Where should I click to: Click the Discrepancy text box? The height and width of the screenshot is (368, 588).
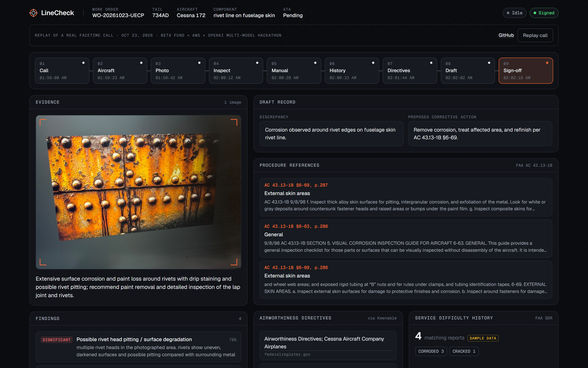[331, 134]
